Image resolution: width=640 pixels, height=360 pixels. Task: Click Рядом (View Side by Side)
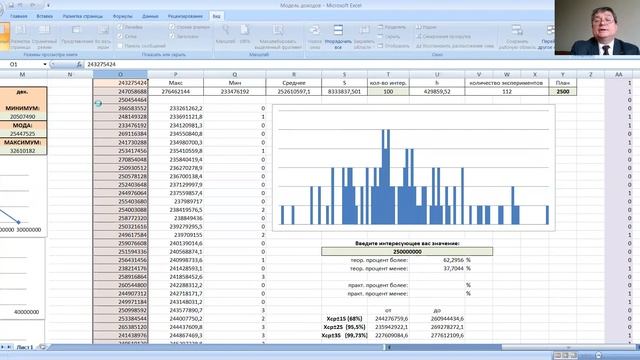click(426, 27)
